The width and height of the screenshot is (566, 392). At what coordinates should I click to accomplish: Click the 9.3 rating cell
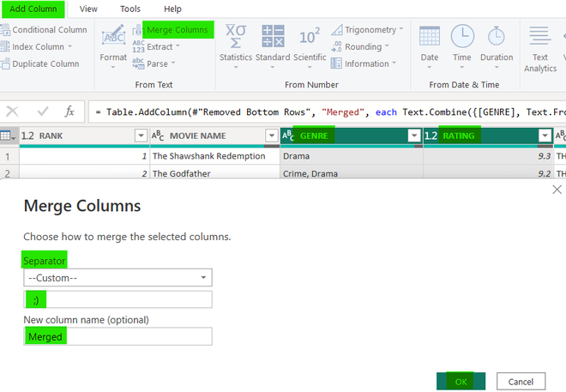(x=488, y=156)
